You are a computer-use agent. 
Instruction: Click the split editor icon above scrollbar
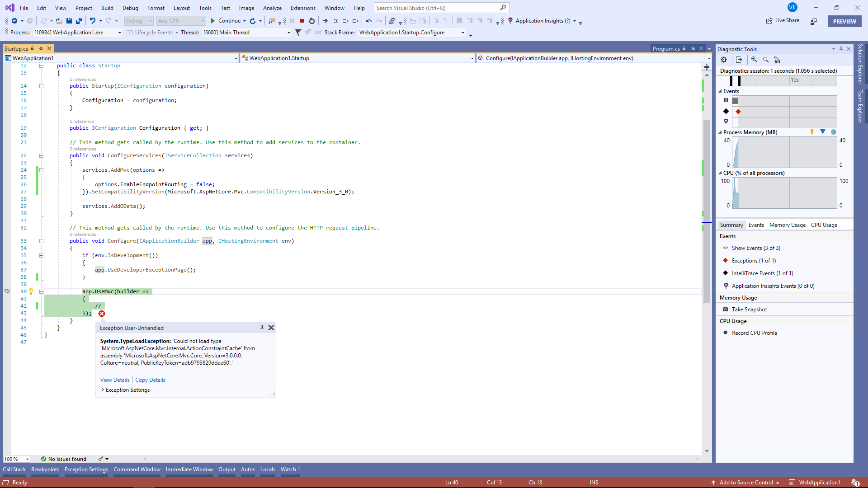707,67
